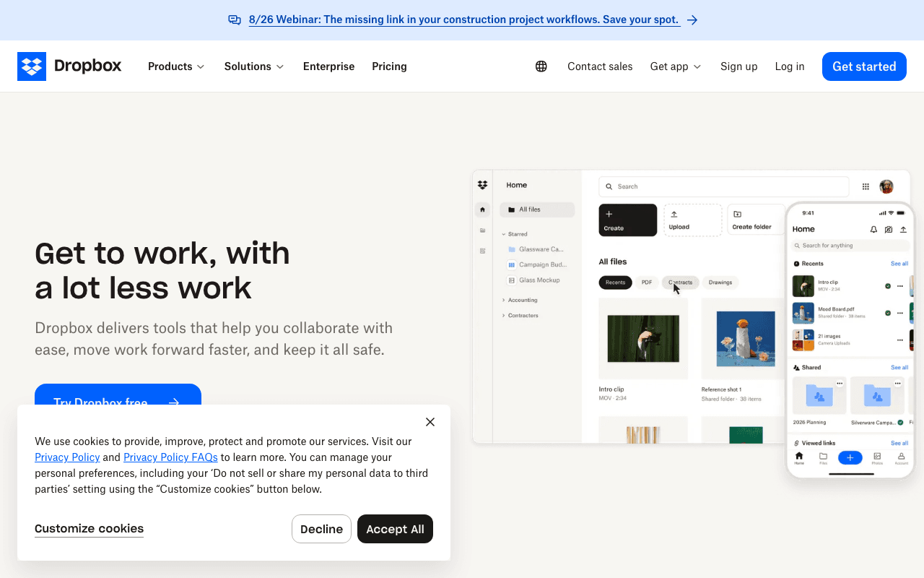Click See all next to Shared
Screen dimensions: 924x578
[x=899, y=368]
